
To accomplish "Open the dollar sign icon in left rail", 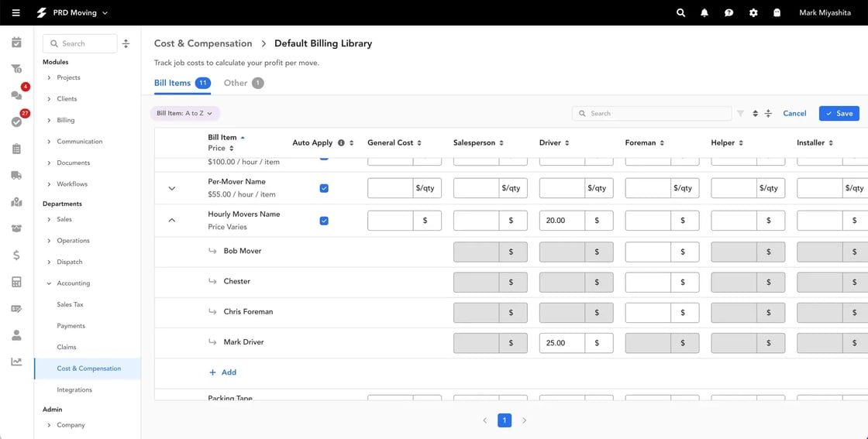I will [16, 255].
